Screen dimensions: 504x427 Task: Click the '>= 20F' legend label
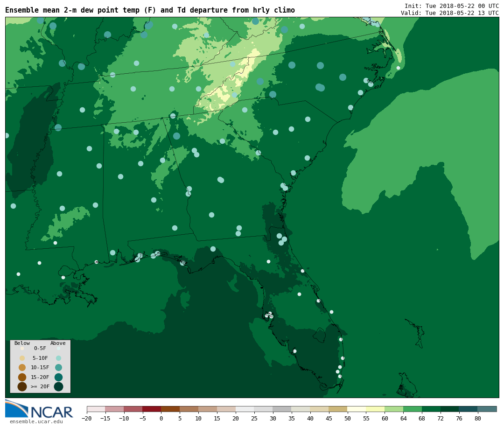(40, 386)
